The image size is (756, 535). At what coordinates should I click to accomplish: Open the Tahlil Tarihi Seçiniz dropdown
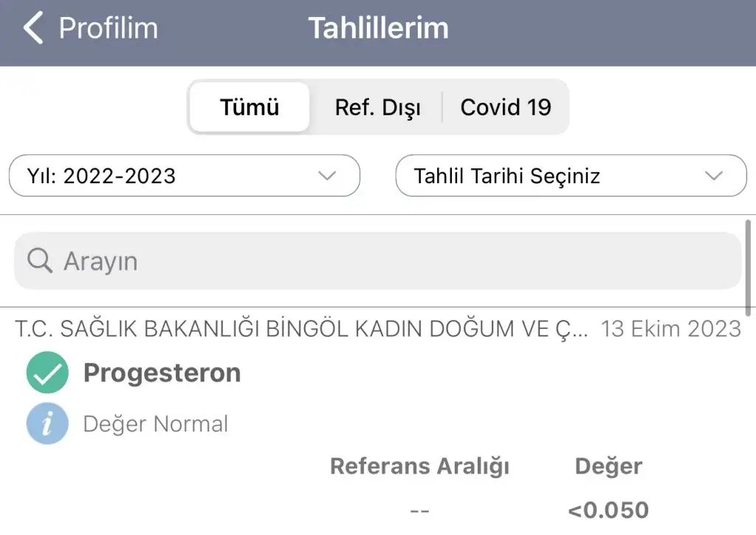(x=571, y=176)
